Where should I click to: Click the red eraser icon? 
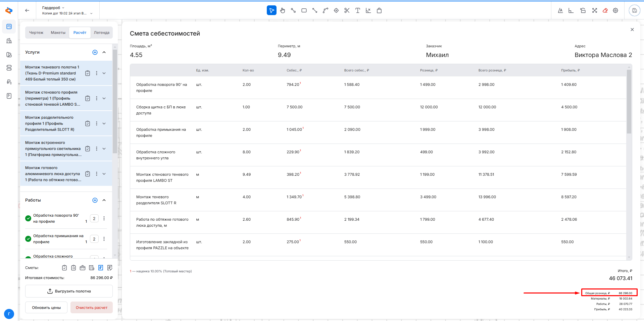(605, 10)
